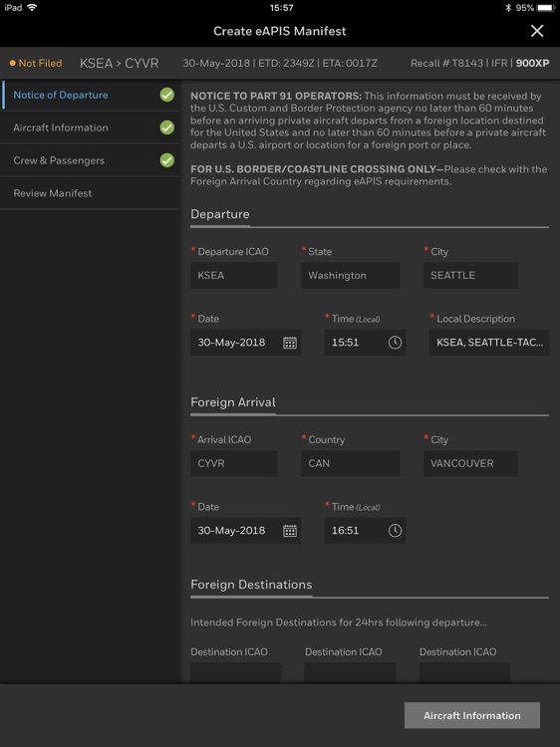Select the Departure ICAO field KSEA
Viewport: 560px width, 747px height.
click(x=234, y=275)
